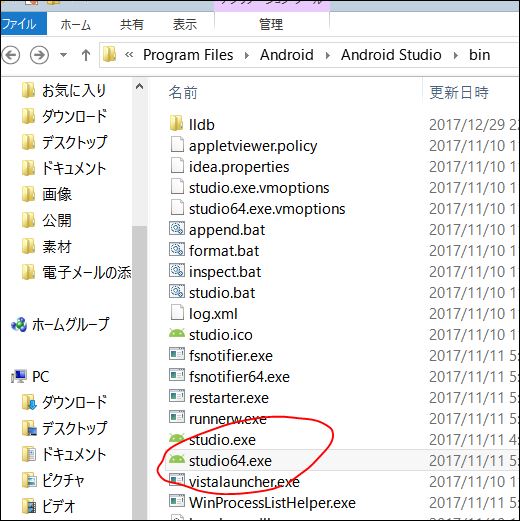Select runnerw.exe application icon

coord(177,417)
